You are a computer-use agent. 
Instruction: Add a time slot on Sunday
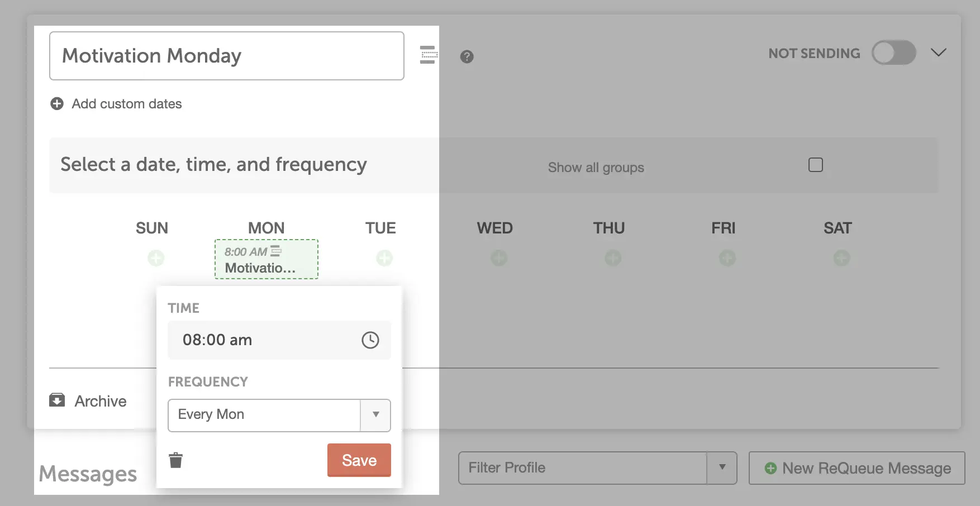pyautogui.click(x=156, y=258)
